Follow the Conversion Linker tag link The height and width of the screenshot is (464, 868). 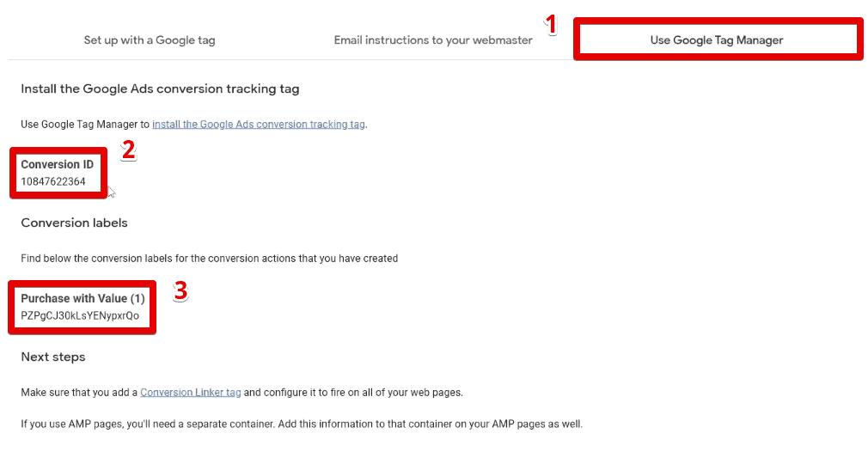point(191,392)
